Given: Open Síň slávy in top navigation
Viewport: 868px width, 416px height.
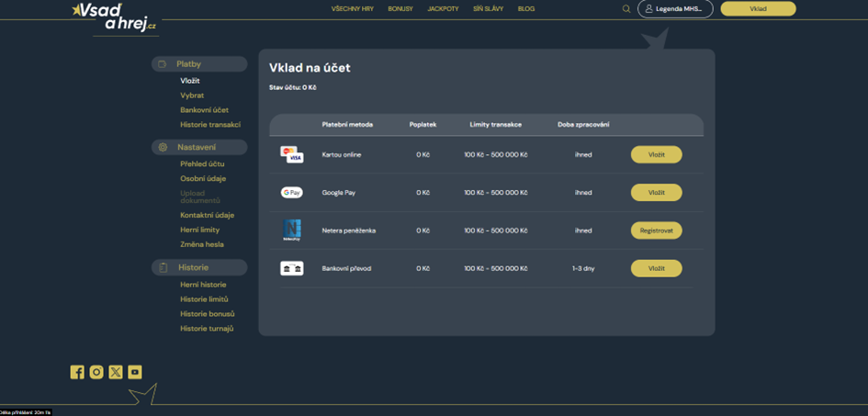Looking at the screenshot, I should pyautogui.click(x=489, y=9).
